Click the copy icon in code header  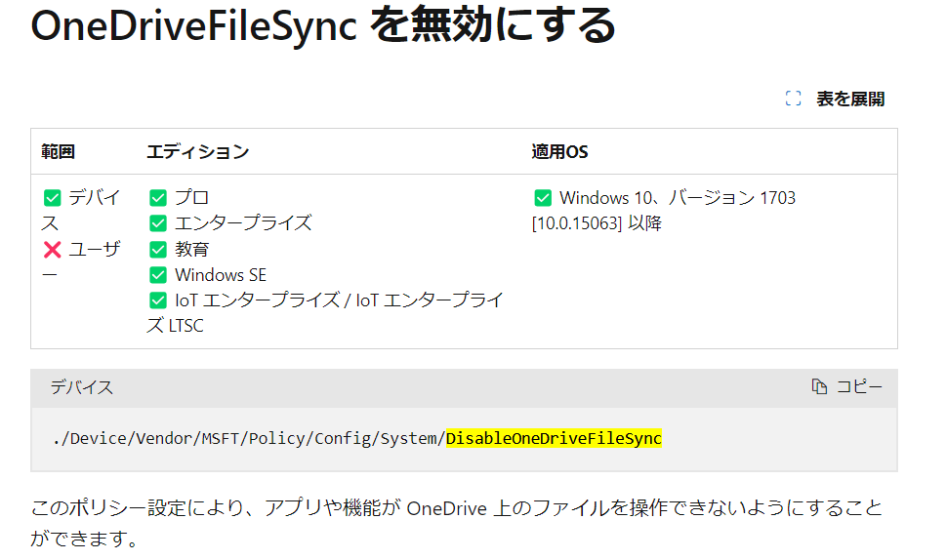click(x=819, y=386)
